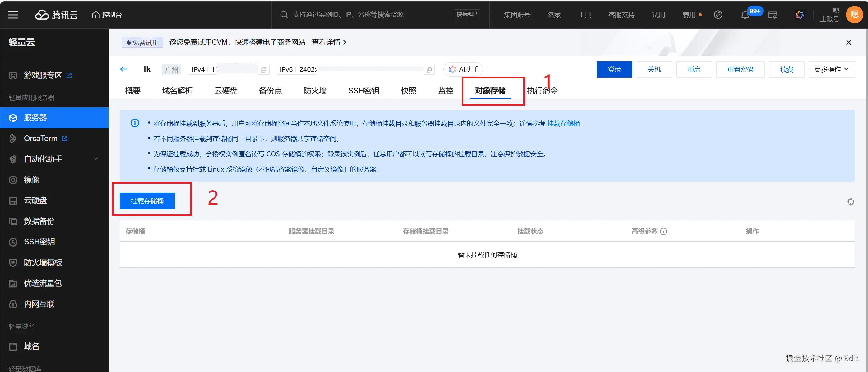
Task: Open 云硬盘 from the sidebar
Action: [35, 200]
